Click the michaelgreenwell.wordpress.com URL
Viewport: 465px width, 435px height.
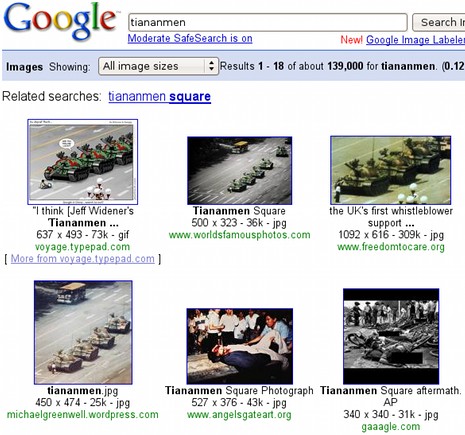point(83,415)
